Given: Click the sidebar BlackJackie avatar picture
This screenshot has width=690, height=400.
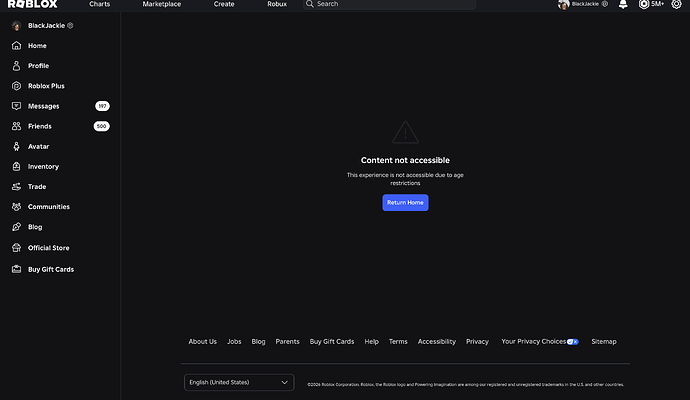Looking at the screenshot, I should (16, 26).
